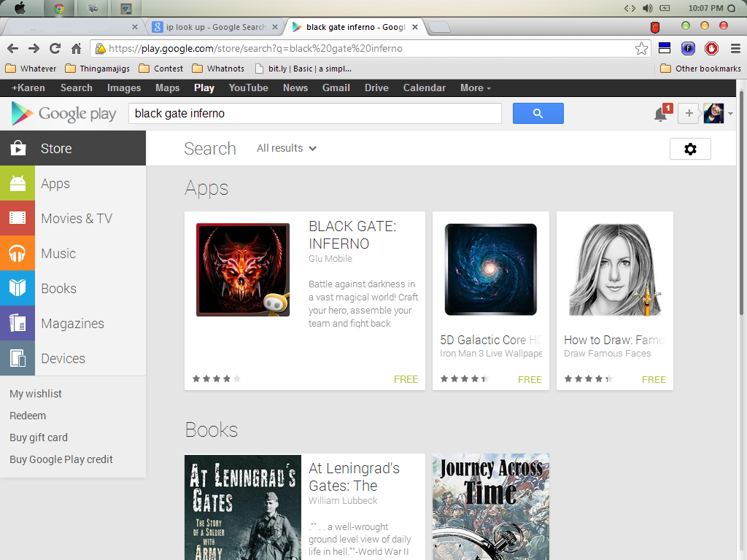
Task: Open the bit.ly Basic bookmark
Action: (303, 69)
